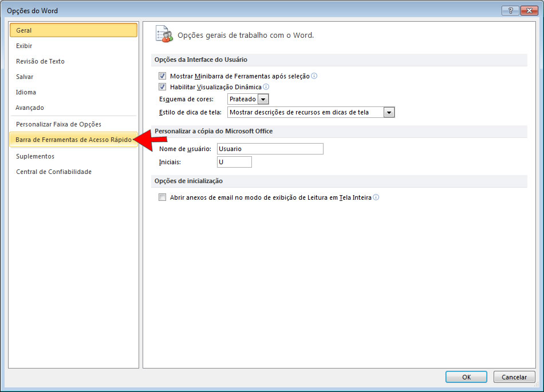The image size is (544, 392).
Task: Click the Cancelar button
Action: pos(514,377)
